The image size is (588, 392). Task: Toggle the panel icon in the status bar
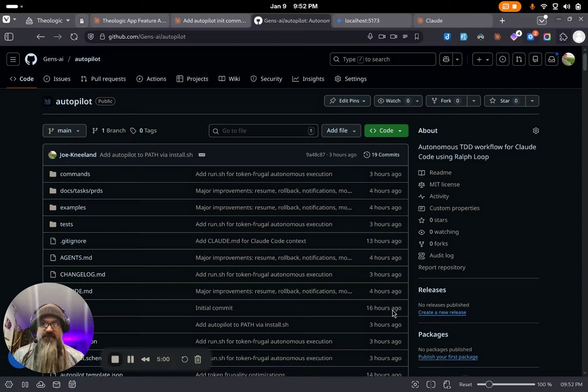pyautogui.click(x=25, y=385)
